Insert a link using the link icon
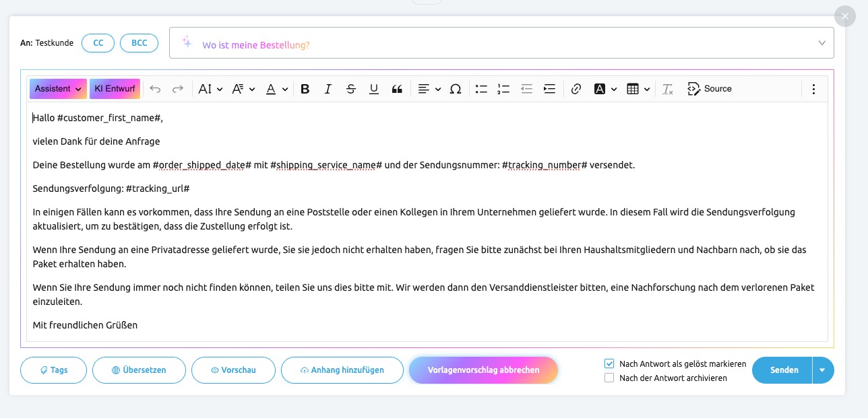The height and width of the screenshot is (418, 868). (x=576, y=89)
